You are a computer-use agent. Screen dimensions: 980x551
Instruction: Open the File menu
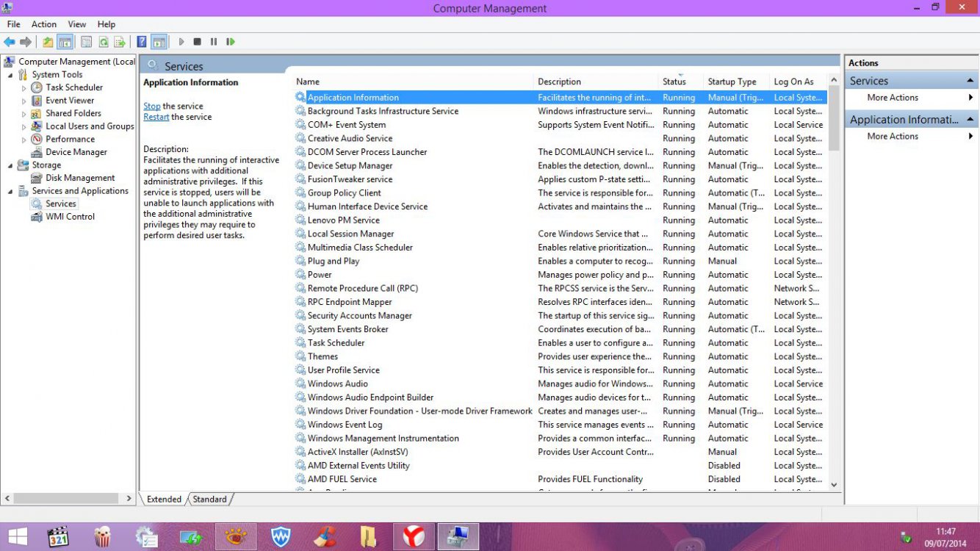pyautogui.click(x=14, y=24)
